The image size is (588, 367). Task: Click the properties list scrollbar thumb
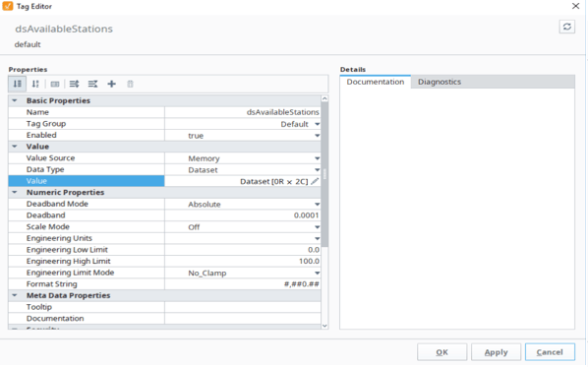(324, 174)
